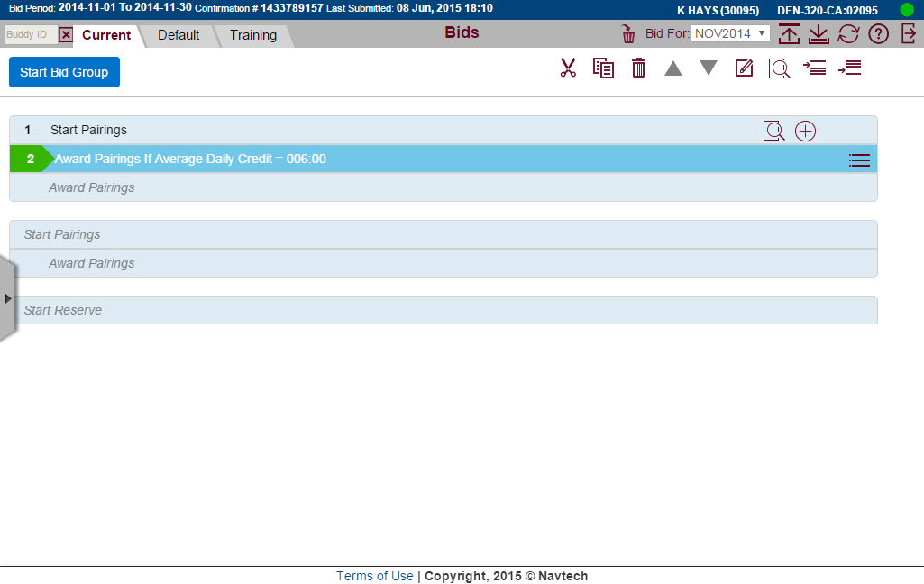Viewport: 924px width, 584px height.
Task: Click the DEN-320-CA:02095 label
Action: (828, 10)
